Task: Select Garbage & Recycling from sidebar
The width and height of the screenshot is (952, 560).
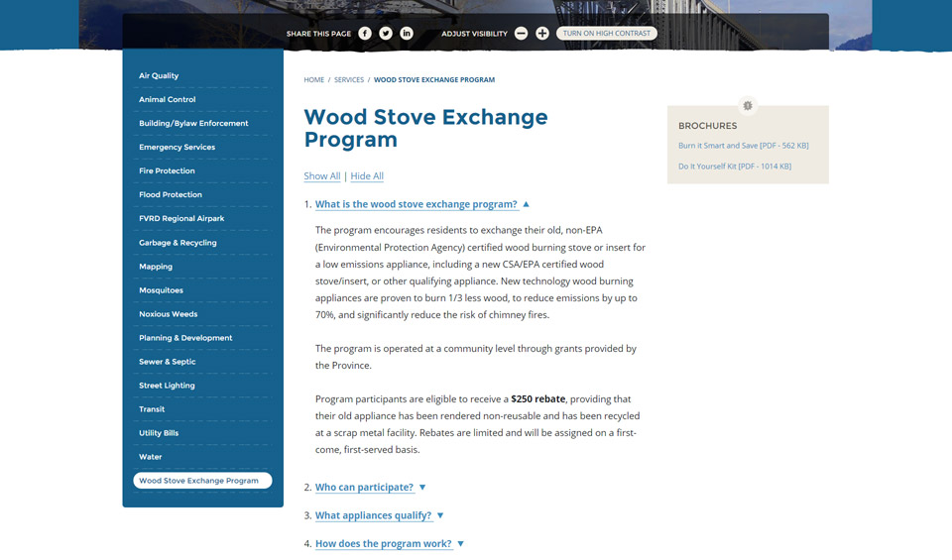Action: [x=178, y=243]
